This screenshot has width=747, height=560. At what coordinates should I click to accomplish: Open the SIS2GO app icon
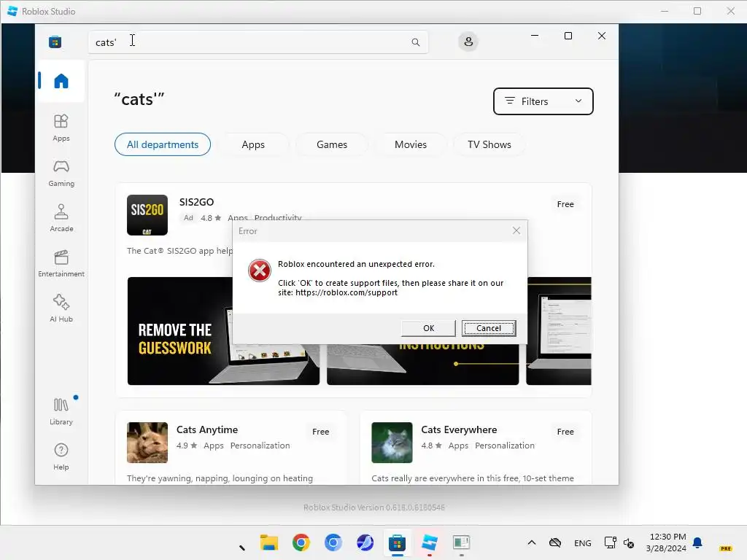coord(147,215)
